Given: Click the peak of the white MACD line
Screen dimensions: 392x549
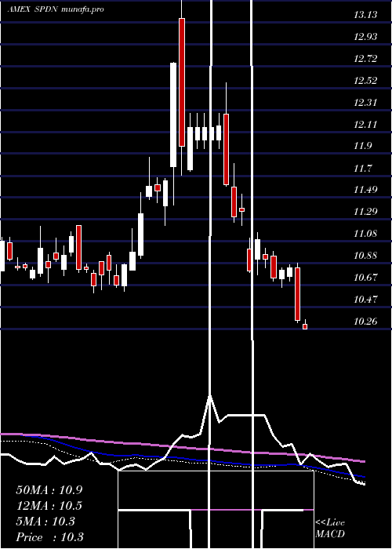Looking at the screenshot, I should (x=210, y=397).
